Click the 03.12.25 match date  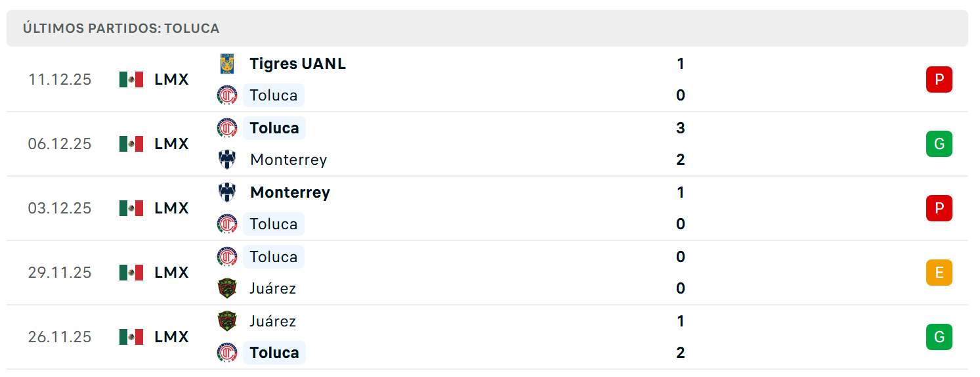pyautogui.click(x=60, y=208)
